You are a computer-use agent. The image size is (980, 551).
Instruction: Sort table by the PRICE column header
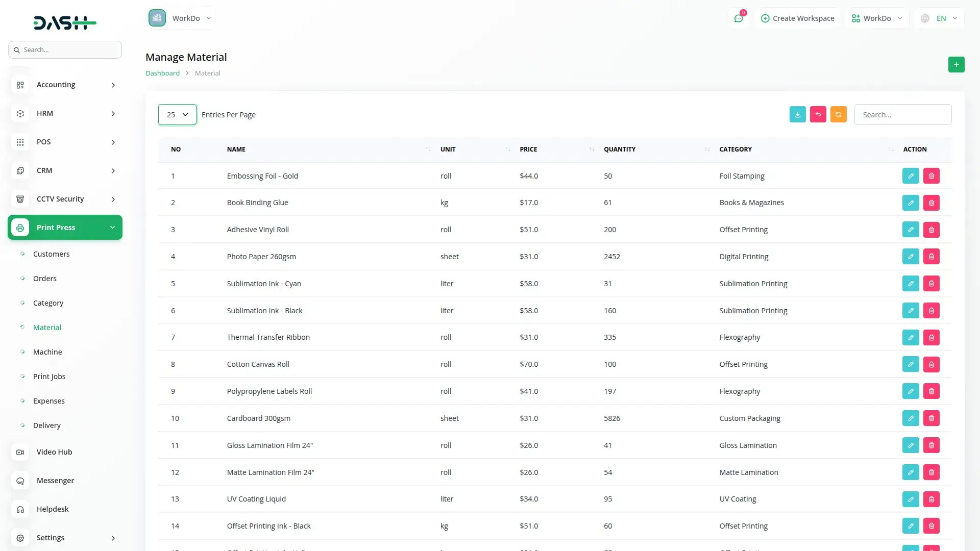(x=528, y=149)
